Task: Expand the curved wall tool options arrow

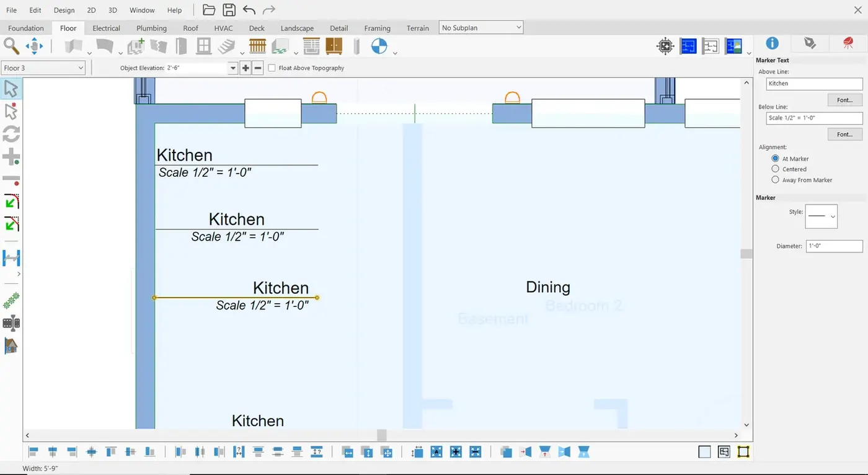Action: click(x=120, y=53)
